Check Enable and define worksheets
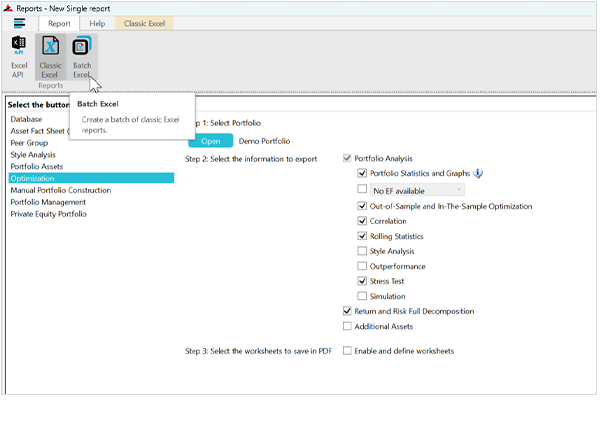Image resolution: width=600 pixels, height=448 pixels. (347, 351)
